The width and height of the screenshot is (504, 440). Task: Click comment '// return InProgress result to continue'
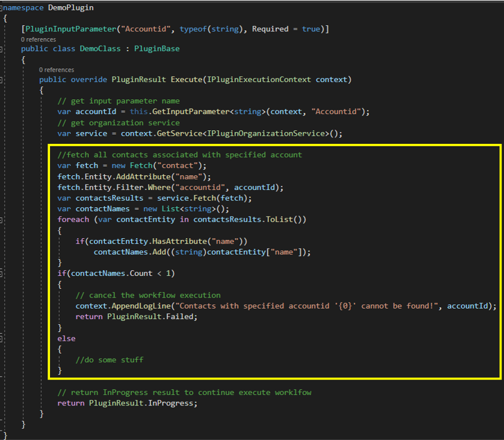pyautogui.click(x=184, y=392)
